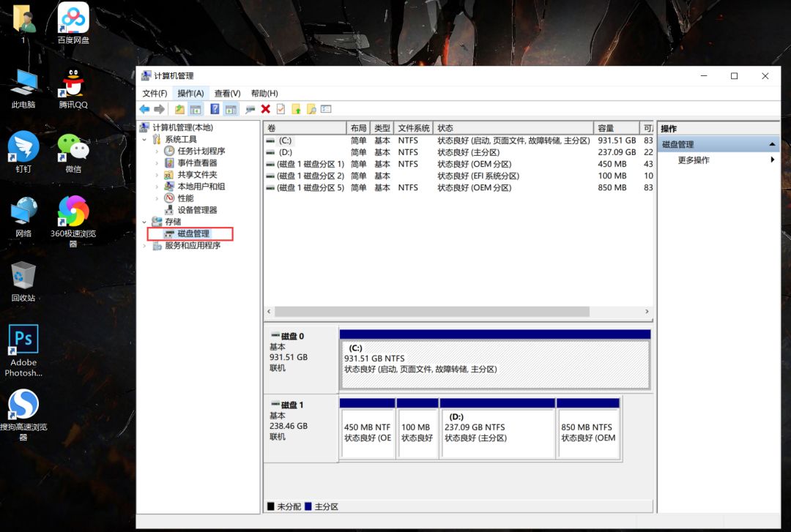Open Device Manager (设备管理器) in tree
The height and width of the screenshot is (532, 791).
[x=197, y=210]
